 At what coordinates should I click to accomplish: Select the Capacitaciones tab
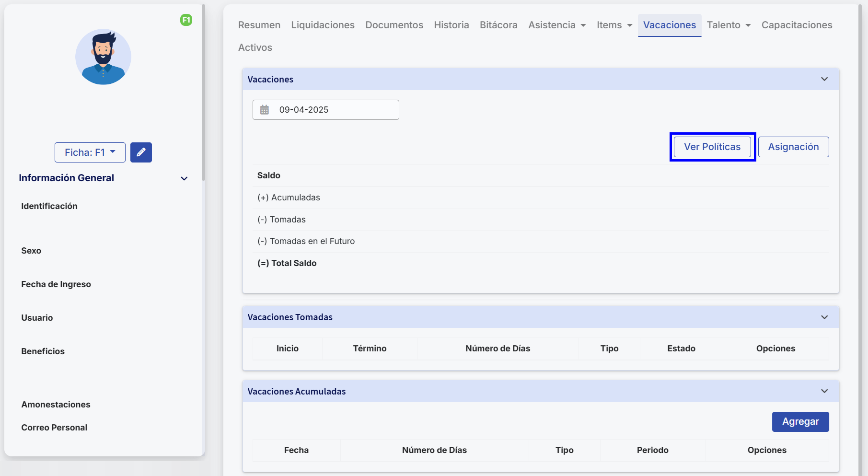pyautogui.click(x=797, y=25)
